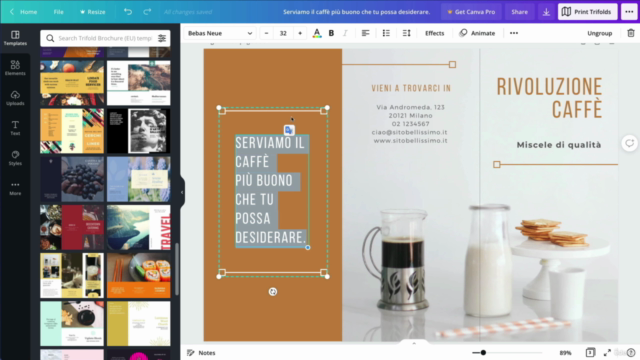Enter fullscreen present mode
The image size is (640, 360).
(x=607, y=353)
